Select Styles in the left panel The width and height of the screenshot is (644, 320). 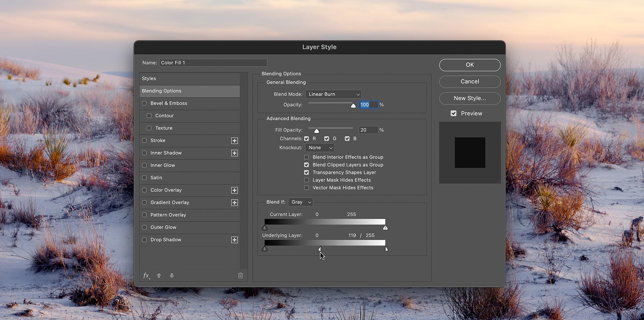[x=149, y=78]
